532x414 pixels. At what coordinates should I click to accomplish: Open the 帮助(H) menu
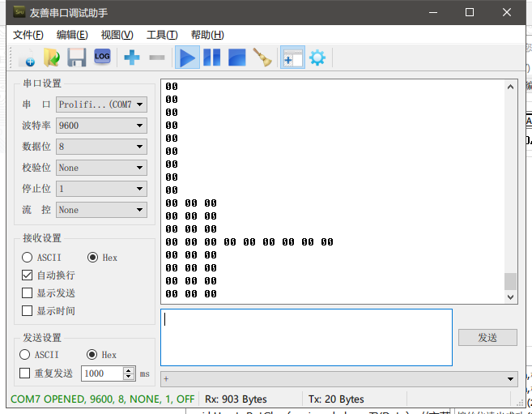click(207, 35)
